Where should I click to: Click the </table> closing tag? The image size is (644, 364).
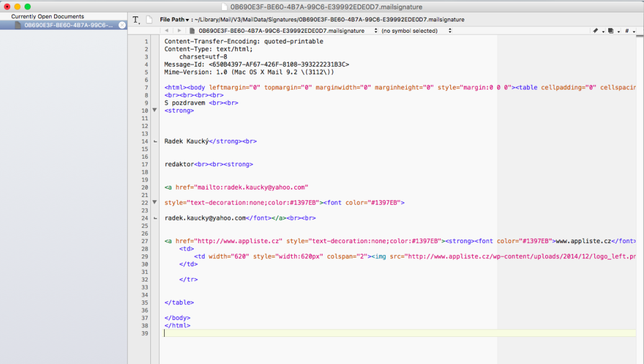[179, 302]
